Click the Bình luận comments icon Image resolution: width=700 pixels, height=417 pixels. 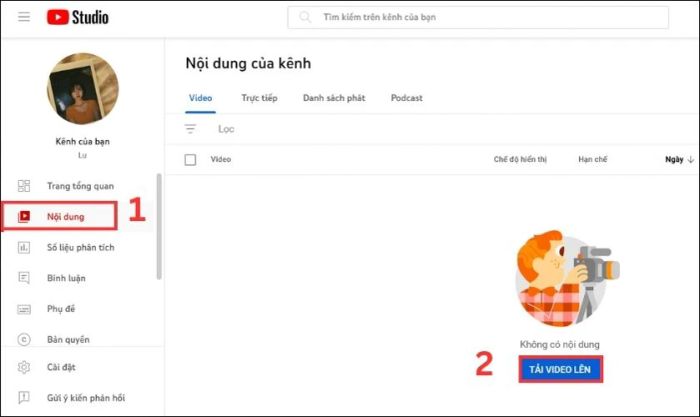24,278
